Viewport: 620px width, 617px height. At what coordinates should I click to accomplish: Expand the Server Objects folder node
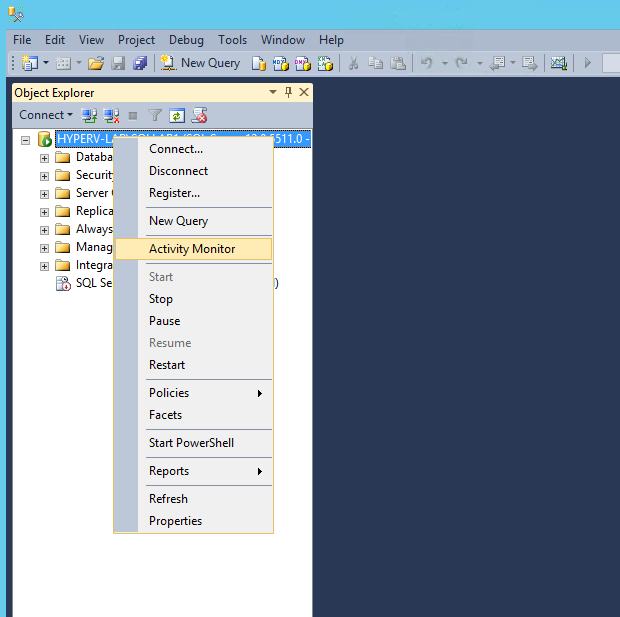point(44,194)
